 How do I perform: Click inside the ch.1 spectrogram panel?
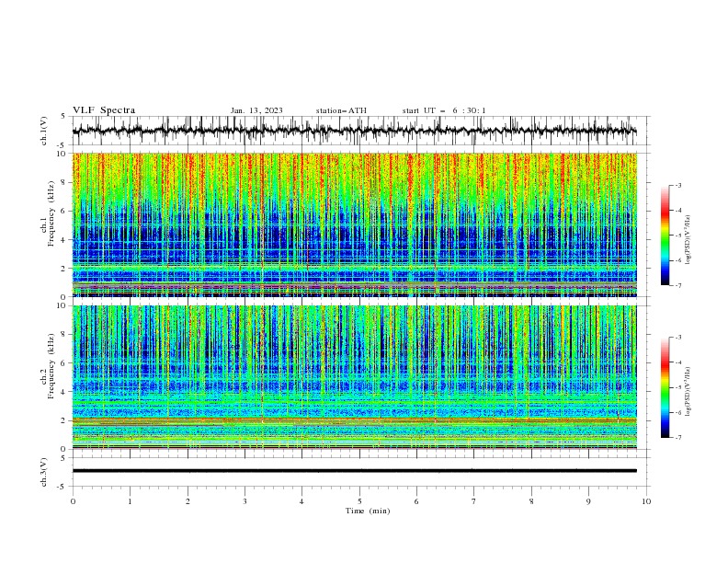pyautogui.click(x=354, y=224)
